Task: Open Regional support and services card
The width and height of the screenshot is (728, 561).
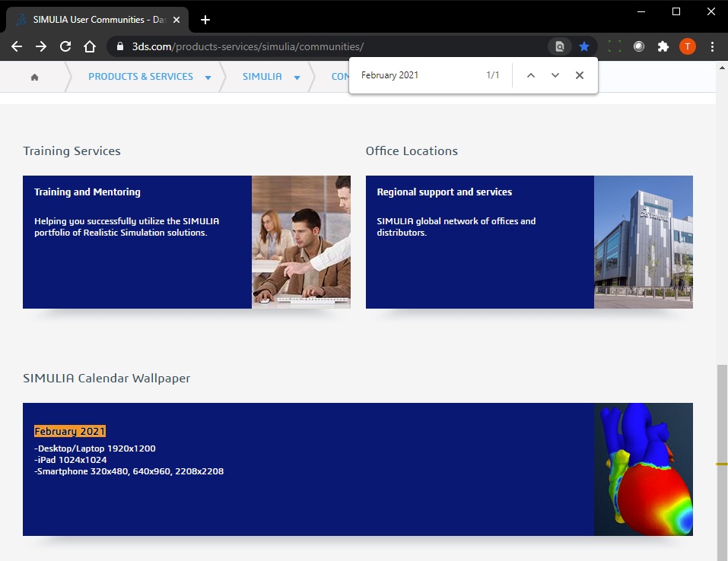Action: 529,242
